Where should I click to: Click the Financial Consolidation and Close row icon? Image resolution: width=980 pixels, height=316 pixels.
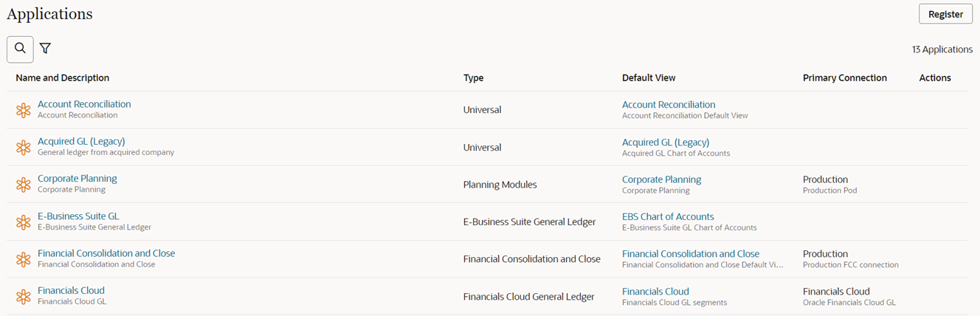pyautogui.click(x=24, y=259)
